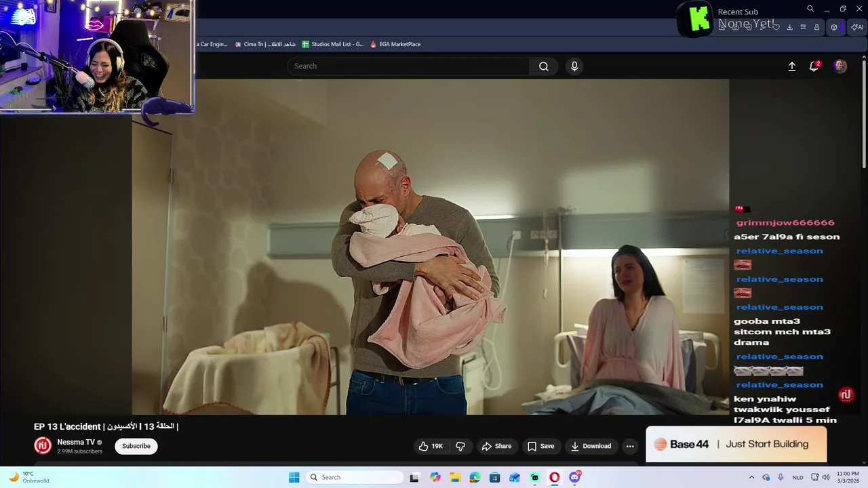Open Opera Easy Setup sliders icon

click(803, 27)
